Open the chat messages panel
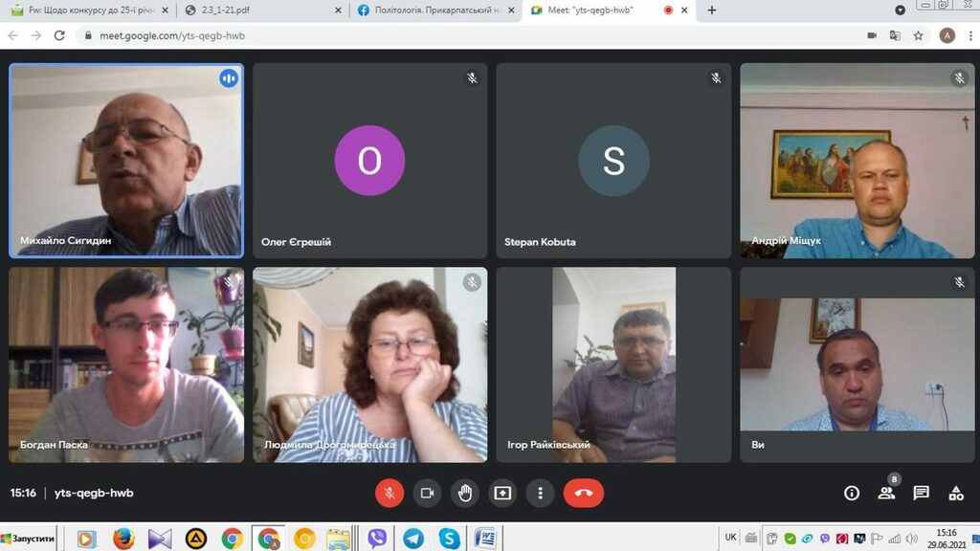980x551 pixels. pyautogui.click(x=921, y=493)
